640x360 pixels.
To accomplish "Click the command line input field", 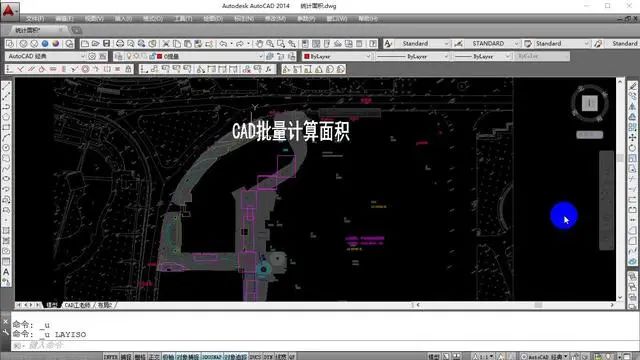I will tap(318, 345).
